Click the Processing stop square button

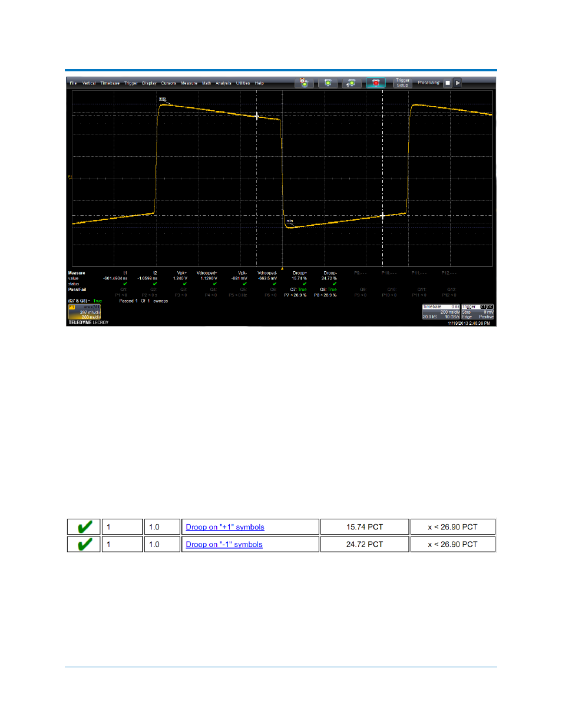tap(448, 83)
